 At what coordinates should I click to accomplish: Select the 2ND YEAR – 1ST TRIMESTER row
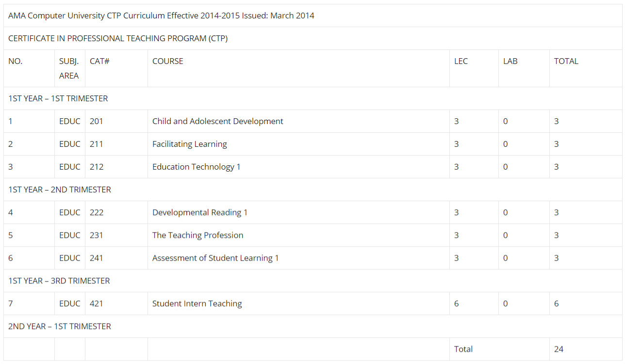[x=313, y=326]
